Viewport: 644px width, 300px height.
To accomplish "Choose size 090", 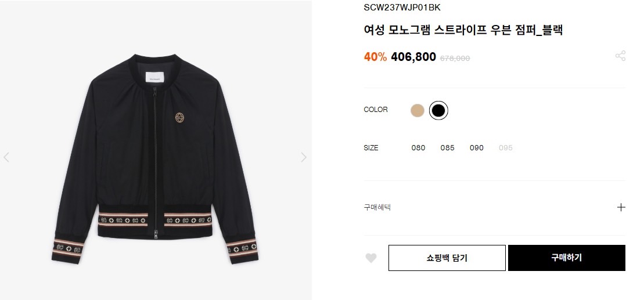I will [476, 148].
